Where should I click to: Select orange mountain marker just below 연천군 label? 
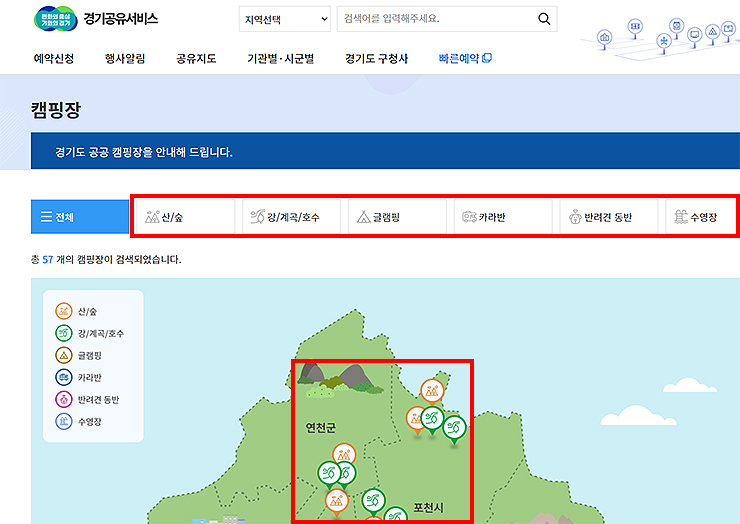[x=344, y=455]
